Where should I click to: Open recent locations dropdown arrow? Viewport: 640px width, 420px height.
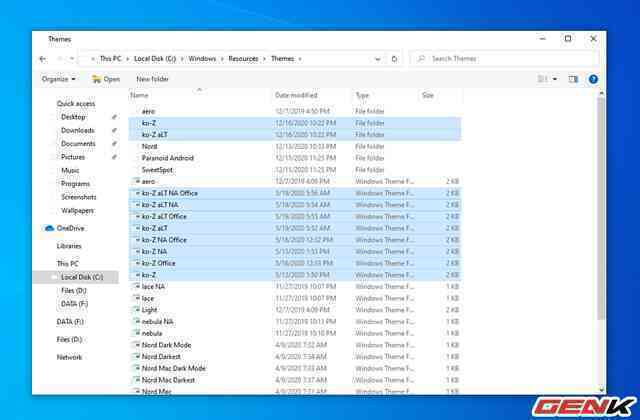click(72, 59)
